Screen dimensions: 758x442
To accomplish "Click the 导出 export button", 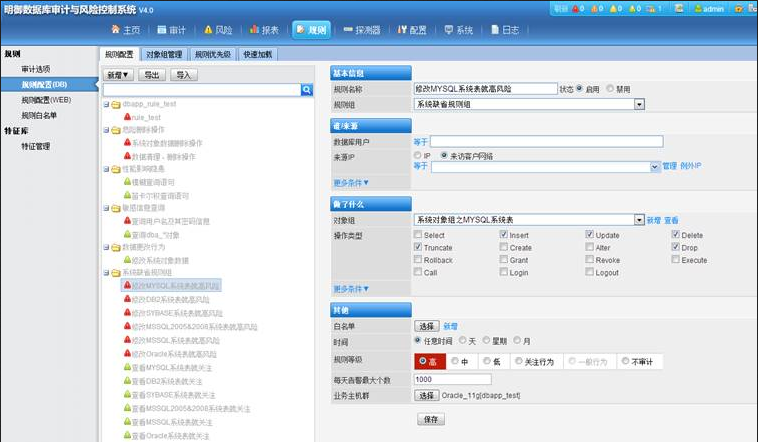I will click(152, 75).
